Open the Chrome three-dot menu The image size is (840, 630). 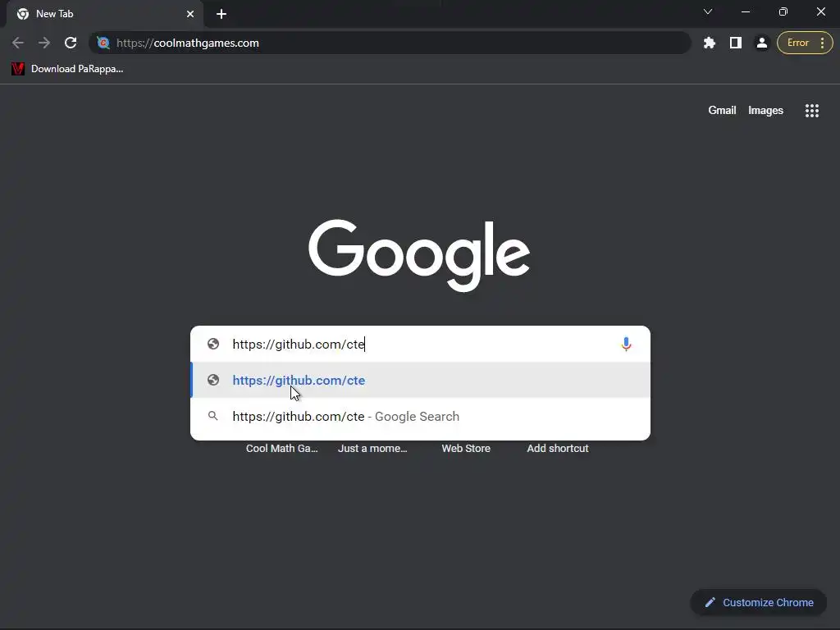822,43
